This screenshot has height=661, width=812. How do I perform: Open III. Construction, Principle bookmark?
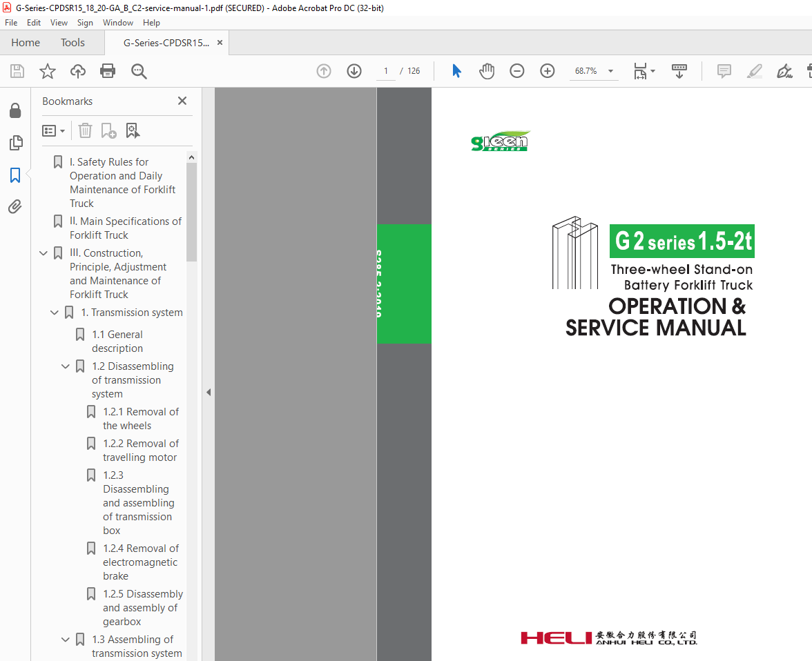[x=118, y=274]
